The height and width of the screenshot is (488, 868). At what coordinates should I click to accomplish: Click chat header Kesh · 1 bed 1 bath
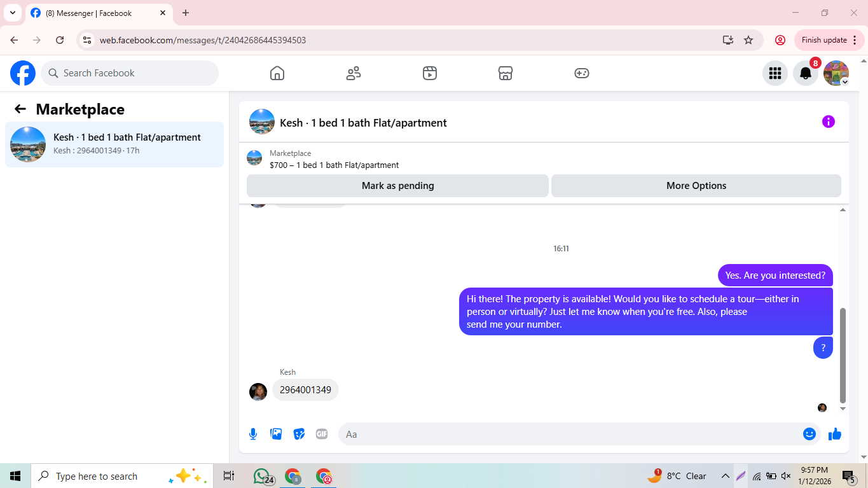tap(363, 123)
